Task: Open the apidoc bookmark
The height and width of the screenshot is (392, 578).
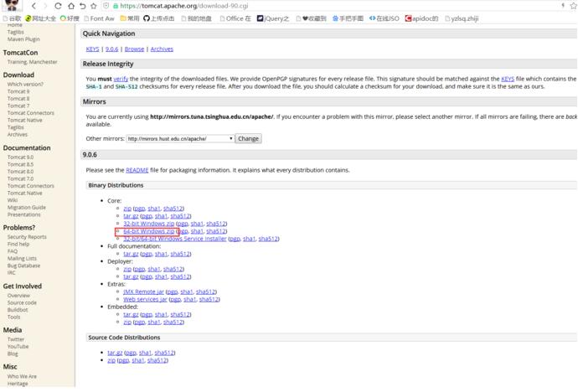Action: [x=421, y=18]
